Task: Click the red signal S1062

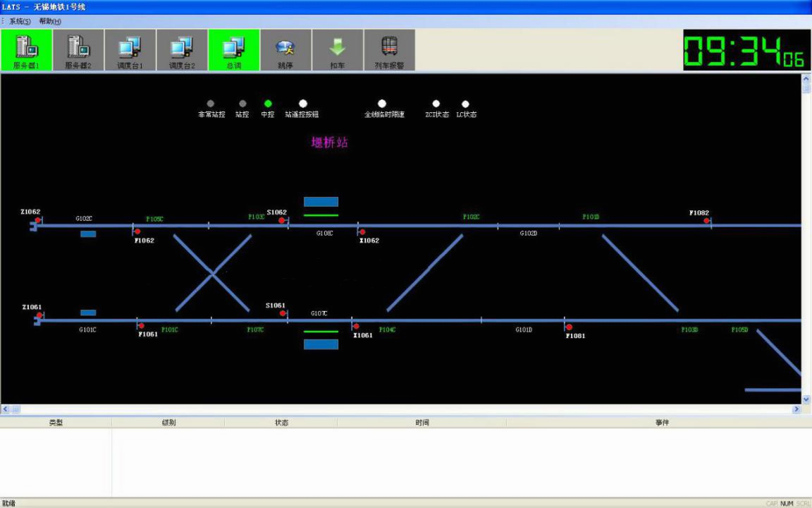Action: pyautogui.click(x=282, y=220)
